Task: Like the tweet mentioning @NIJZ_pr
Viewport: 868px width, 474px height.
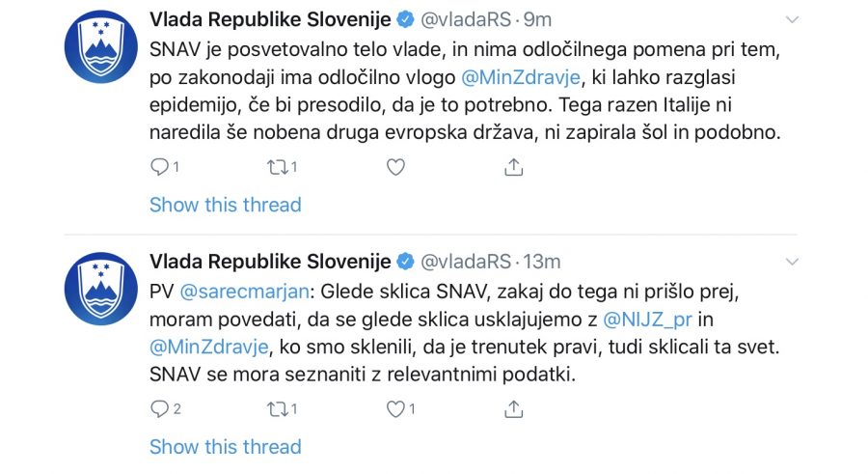Action: point(394,409)
